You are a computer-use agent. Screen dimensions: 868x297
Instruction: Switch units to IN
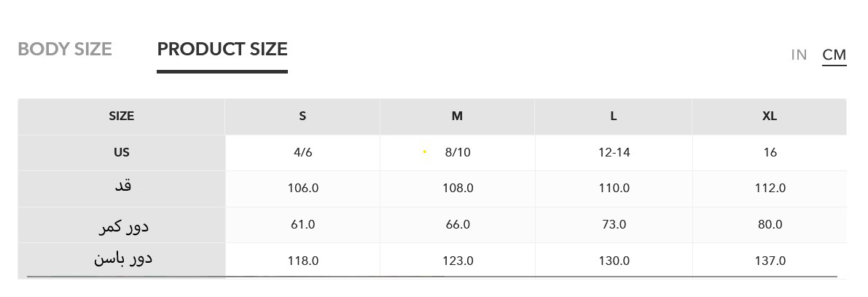[799, 55]
